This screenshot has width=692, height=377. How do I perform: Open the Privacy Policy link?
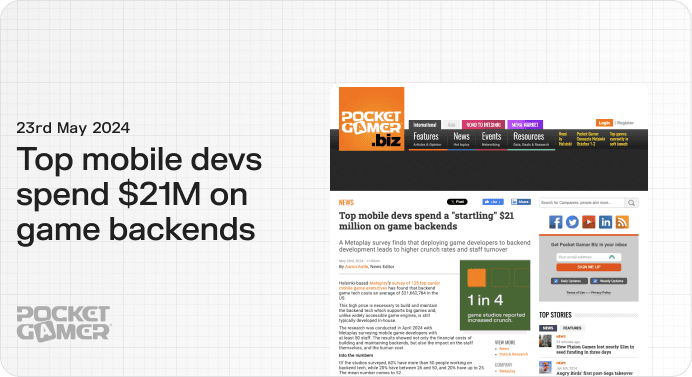(601, 292)
